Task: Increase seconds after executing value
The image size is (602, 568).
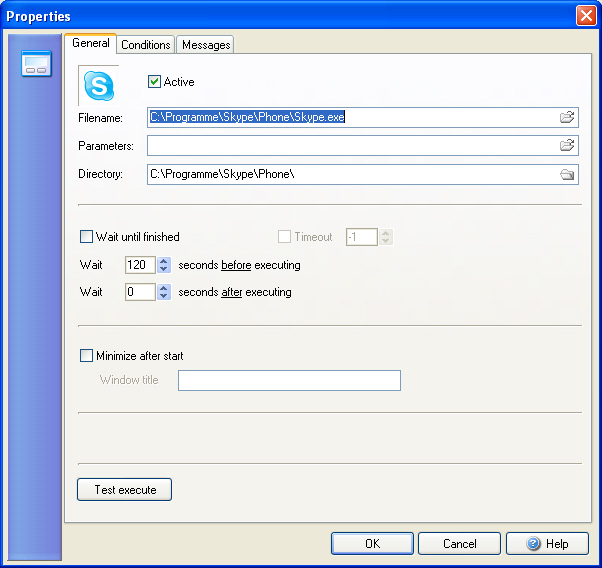Action: tap(164, 288)
